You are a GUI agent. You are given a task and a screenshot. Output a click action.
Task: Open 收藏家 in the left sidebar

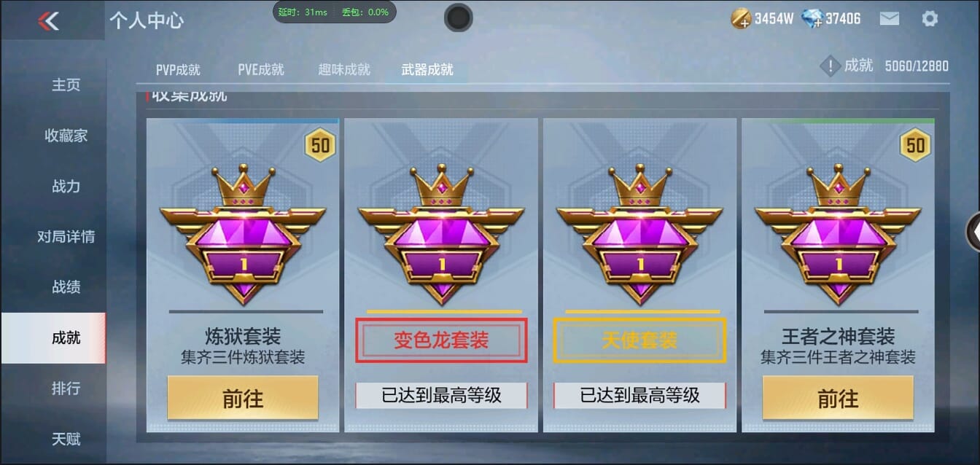tap(66, 135)
